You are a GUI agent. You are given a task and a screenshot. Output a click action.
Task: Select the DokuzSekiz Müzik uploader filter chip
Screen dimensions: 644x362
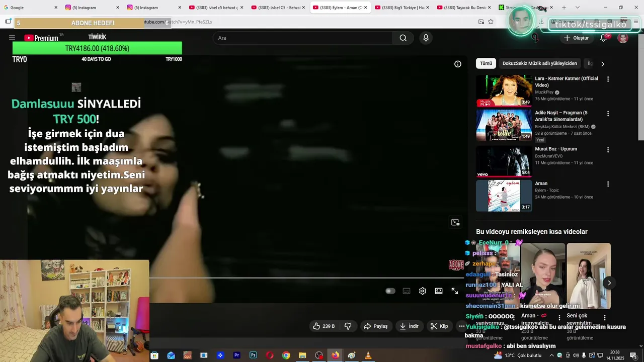tap(540, 63)
